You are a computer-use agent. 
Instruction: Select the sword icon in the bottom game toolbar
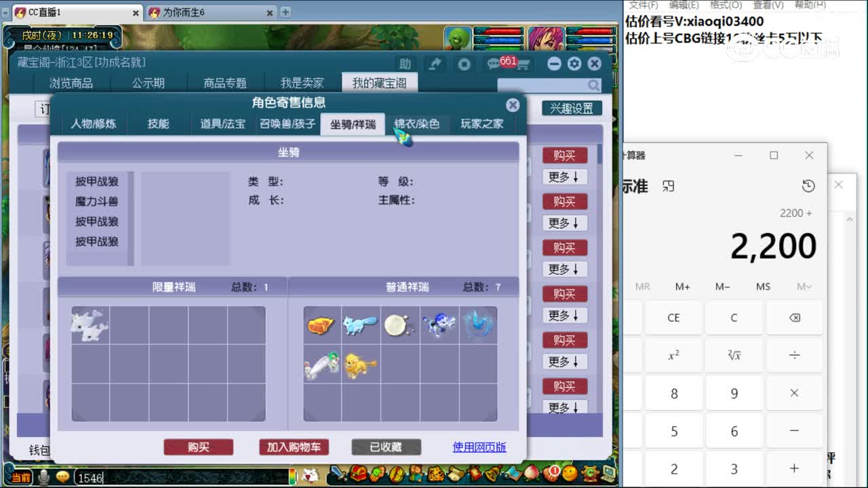pyautogui.click(x=336, y=476)
